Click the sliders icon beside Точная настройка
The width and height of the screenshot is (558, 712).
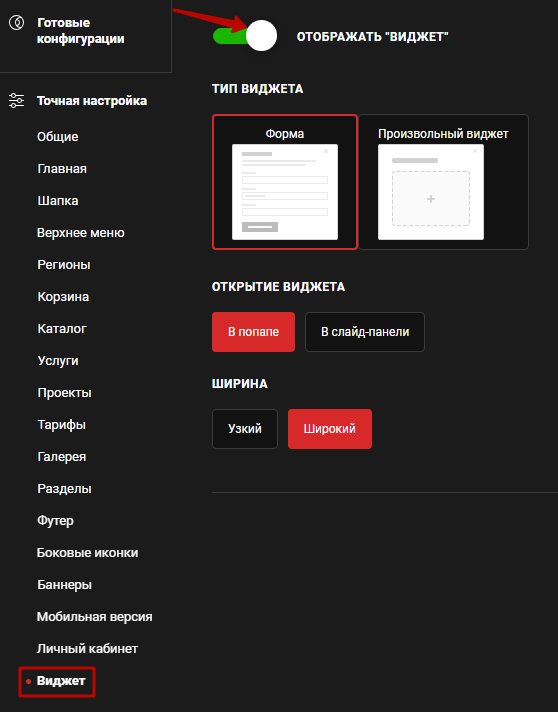tap(17, 100)
